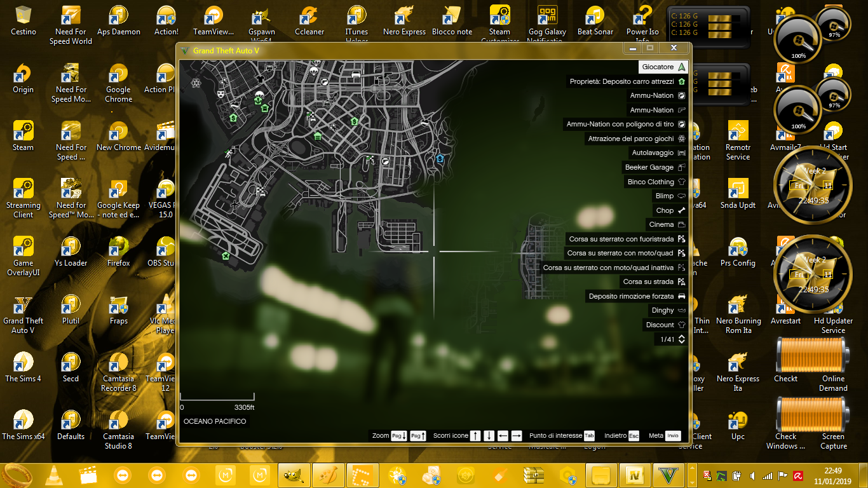The width and height of the screenshot is (868, 488).
Task: Select Corsa su sterrato con moto/quad inattiva
Action: 613,268
